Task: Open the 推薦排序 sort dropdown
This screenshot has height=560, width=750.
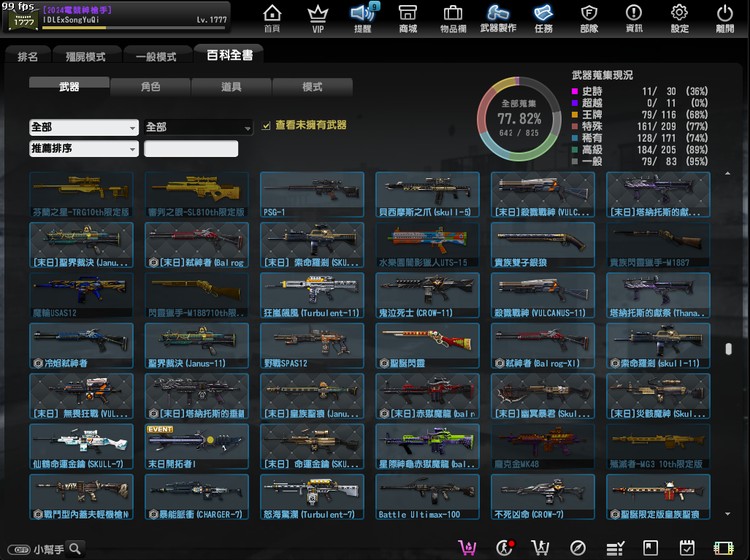Action: click(x=84, y=148)
